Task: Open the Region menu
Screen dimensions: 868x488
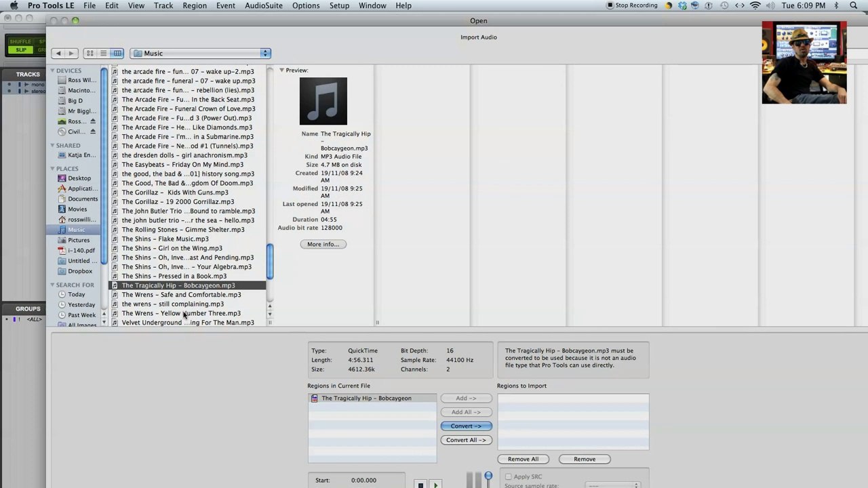Action: (195, 5)
